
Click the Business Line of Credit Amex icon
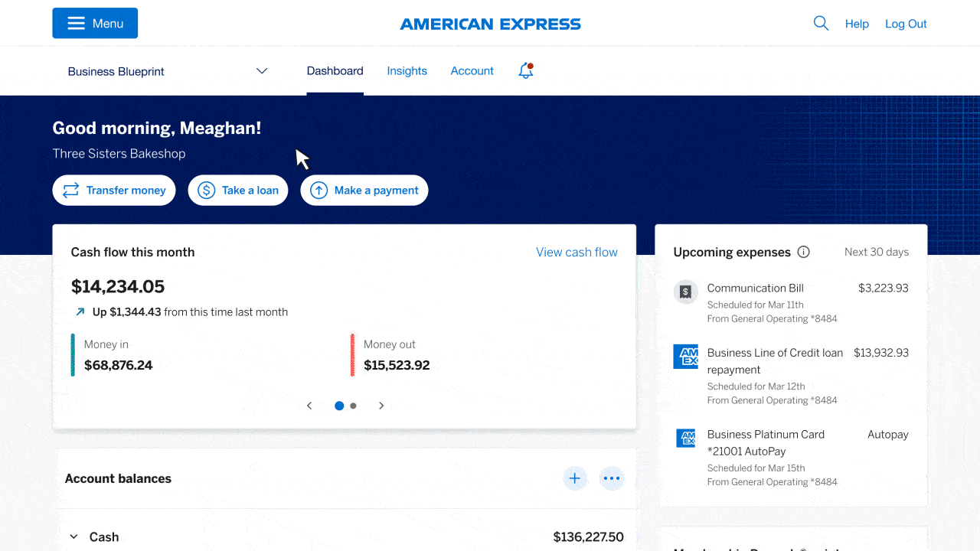[685, 356]
